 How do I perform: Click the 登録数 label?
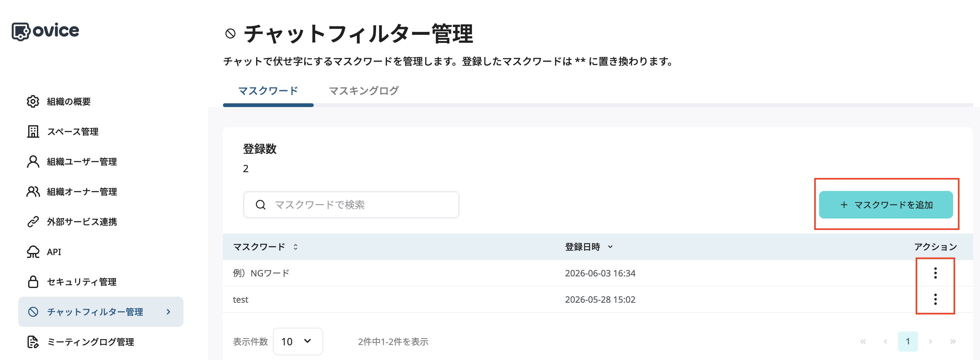pos(260,149)
